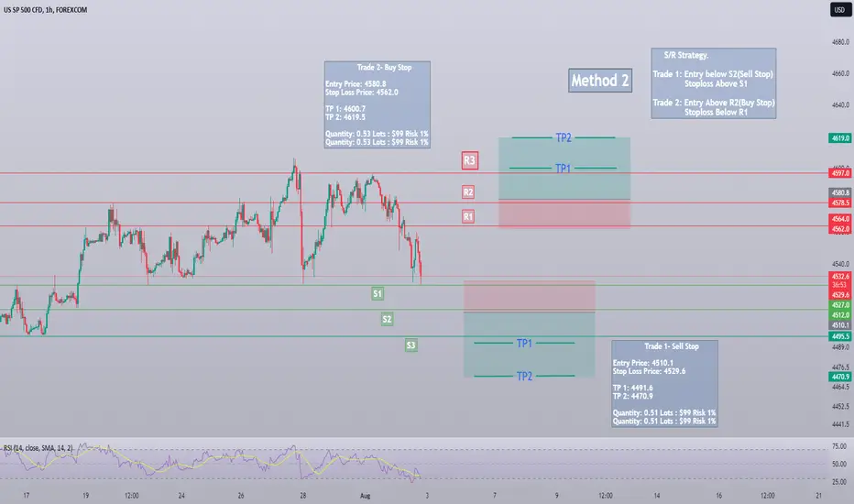Select the S1 support label
Viewport: 854px width, 504px height.
click(378, 294)
